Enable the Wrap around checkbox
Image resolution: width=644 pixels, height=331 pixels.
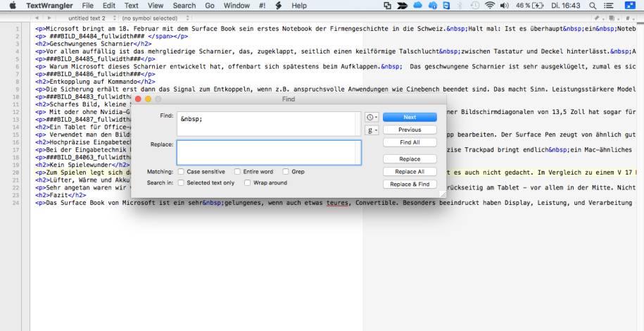[x=248, y=182]
